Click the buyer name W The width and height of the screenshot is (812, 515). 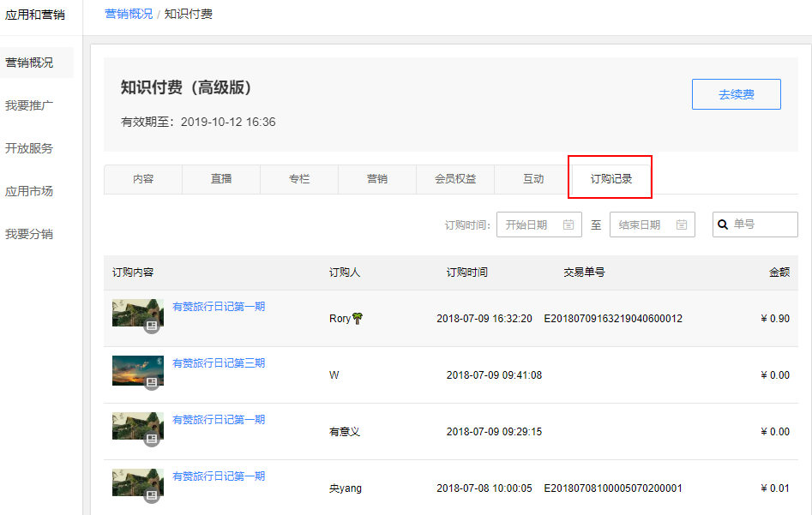pyautogui.click(x=334, y=375)
